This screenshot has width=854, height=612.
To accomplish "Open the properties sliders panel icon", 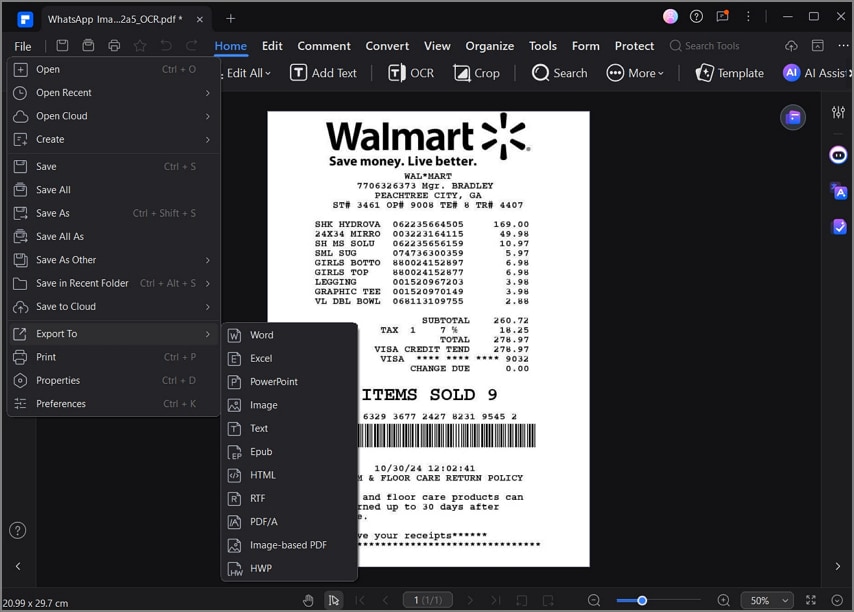I will coord(838,112).
